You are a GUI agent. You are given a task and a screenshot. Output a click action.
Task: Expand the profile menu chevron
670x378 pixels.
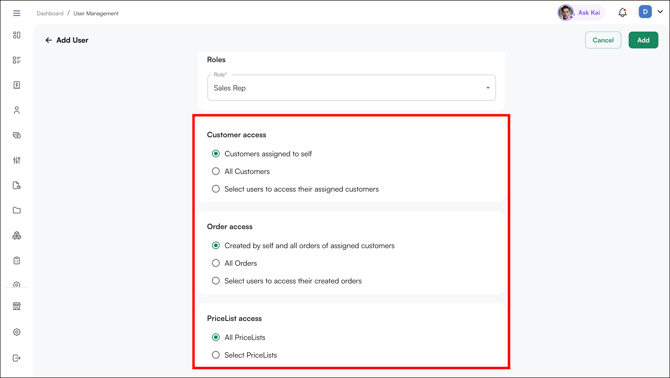pyautogui.click(x=660, y=12)
